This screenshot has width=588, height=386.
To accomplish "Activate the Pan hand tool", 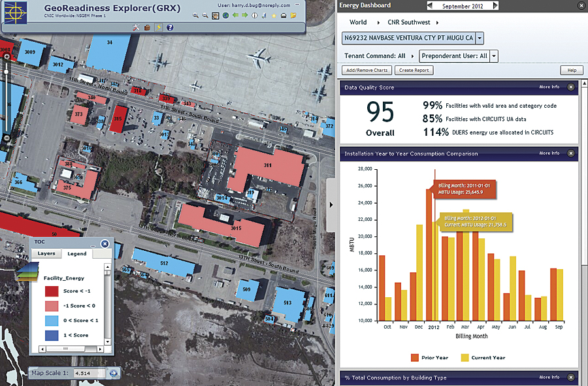I will tap(214, 15).
